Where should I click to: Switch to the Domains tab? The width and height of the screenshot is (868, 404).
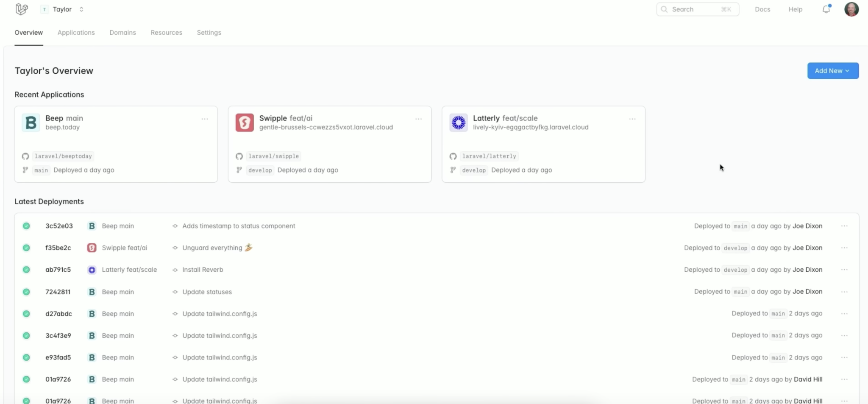tap(122, 33)
